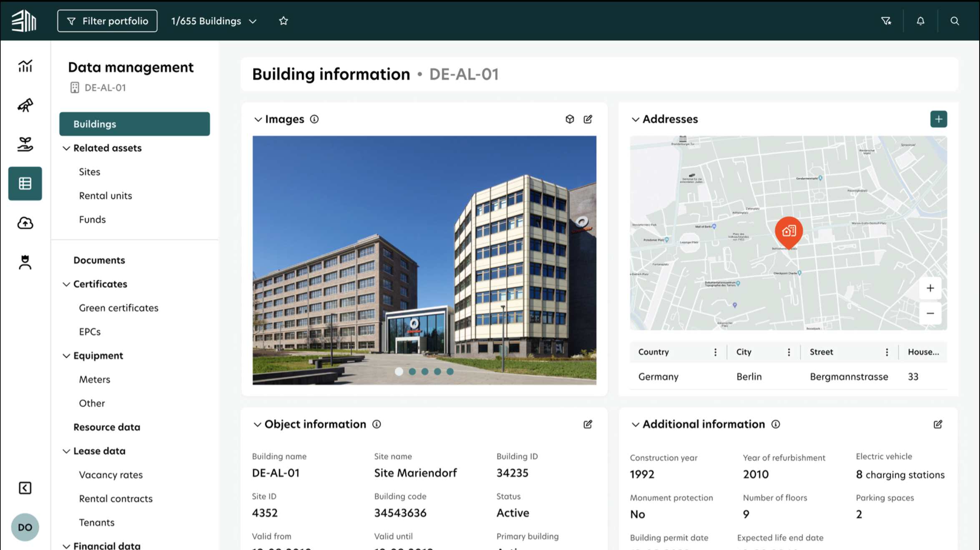980x550 pixels.
Task: Open the search magnifier icon
Action: (x=955, y=21)
